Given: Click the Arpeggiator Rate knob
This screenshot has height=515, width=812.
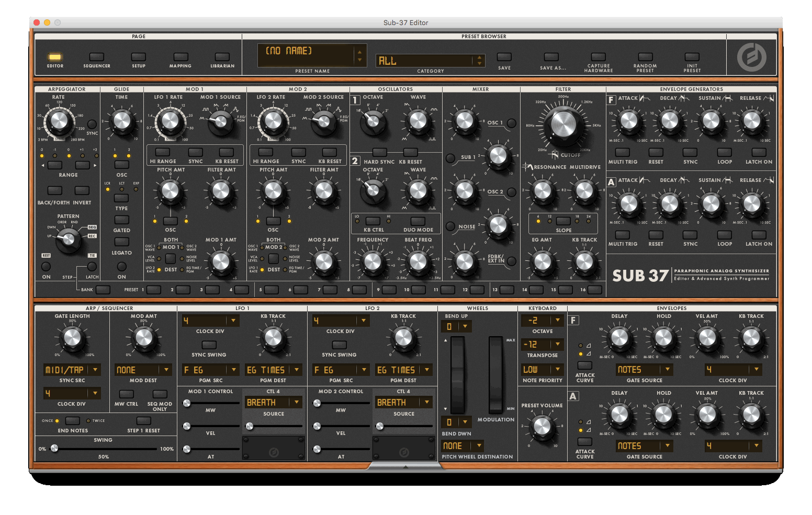Looking at the screenshot, I should (59, 121).
